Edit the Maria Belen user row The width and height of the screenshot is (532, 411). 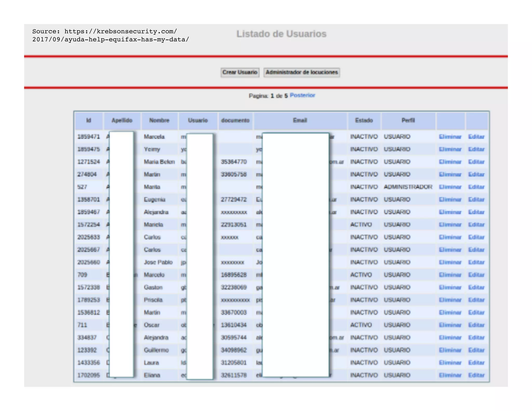click(x=476, y=162)
